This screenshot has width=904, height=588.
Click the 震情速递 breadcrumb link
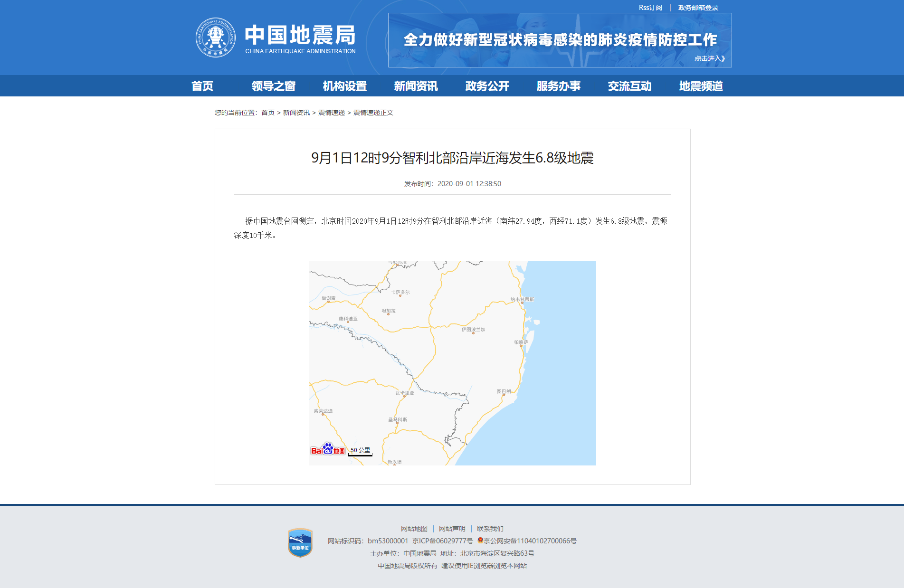tap(331, 113)
